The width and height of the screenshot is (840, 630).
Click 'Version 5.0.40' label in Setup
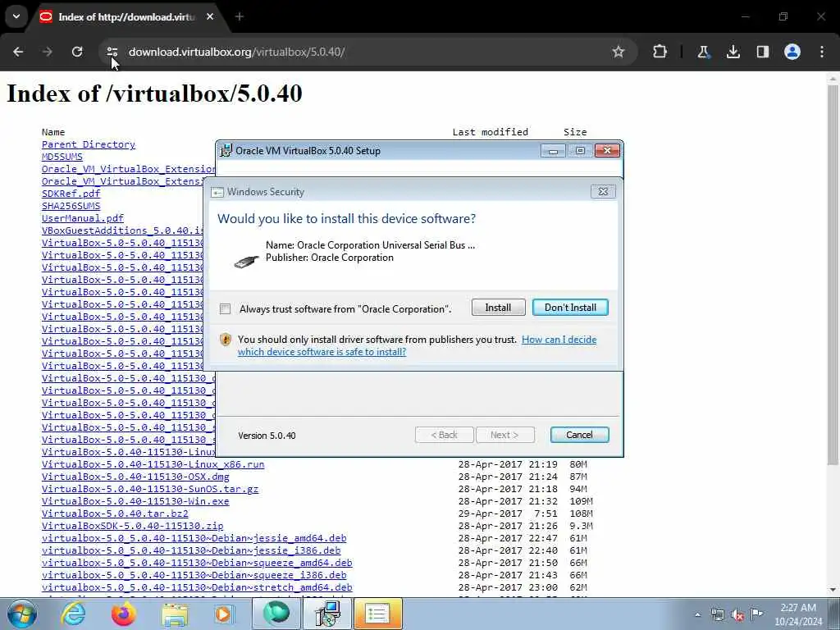(x=267, y=436)
